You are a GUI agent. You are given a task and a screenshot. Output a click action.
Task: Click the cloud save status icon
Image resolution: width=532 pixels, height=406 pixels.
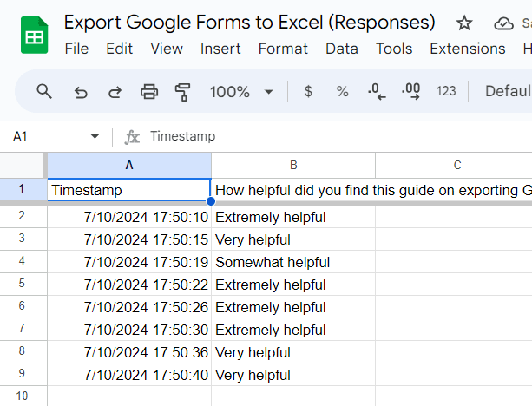pyautogui.click(x=503, y=23)
